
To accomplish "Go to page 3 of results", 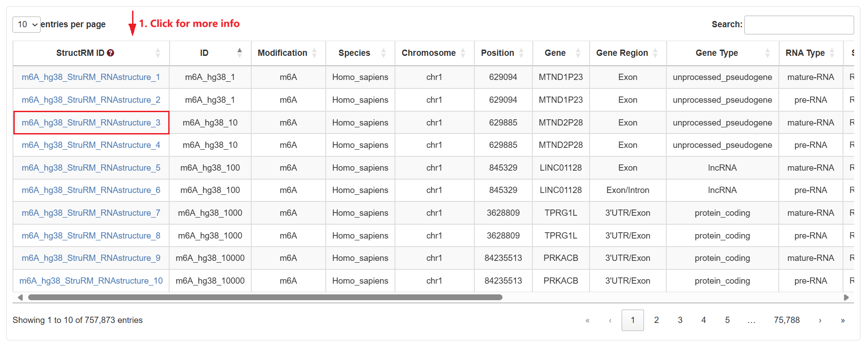I will 680,320.
